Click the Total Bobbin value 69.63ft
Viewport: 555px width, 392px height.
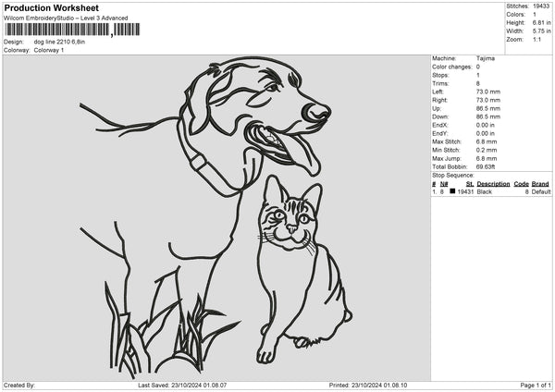[486, 166]
